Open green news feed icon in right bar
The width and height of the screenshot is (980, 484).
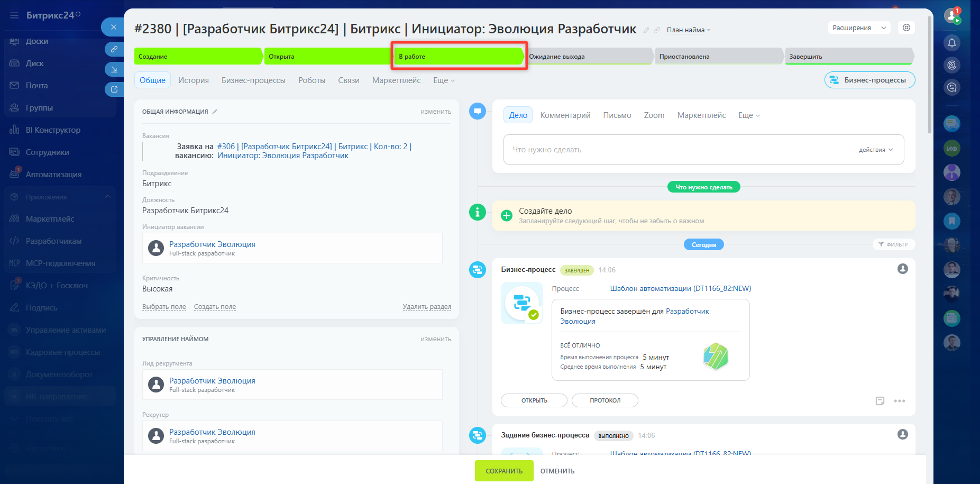point(952,318)
